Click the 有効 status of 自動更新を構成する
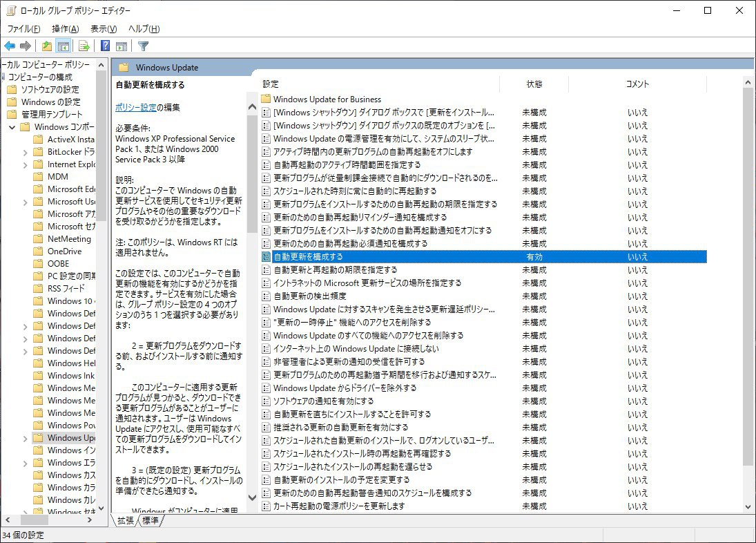This screenshot has height=543, width=756. pos(534,257)
